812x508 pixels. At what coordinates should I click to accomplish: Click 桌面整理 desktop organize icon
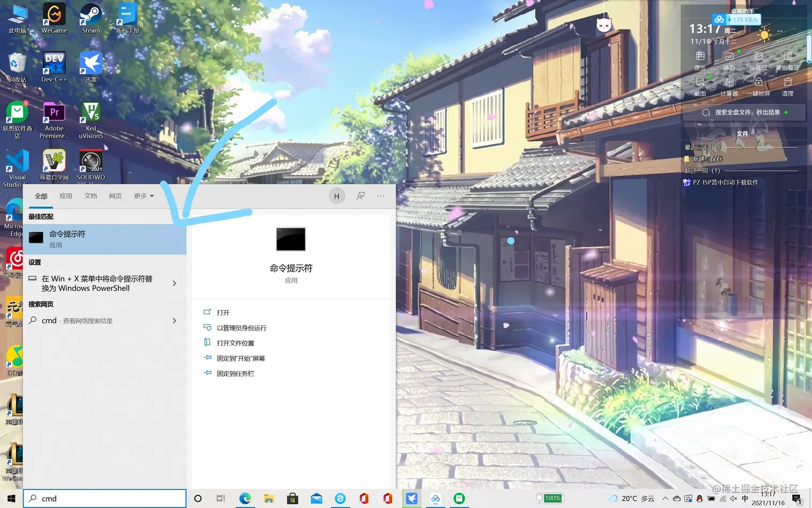pyautogui.click(x=787, y=61)
